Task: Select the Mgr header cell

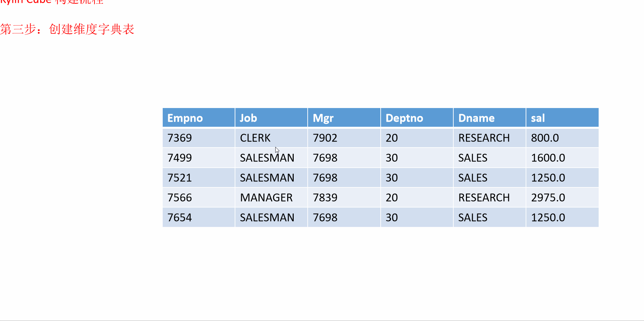Action: [x=344, y=118]
